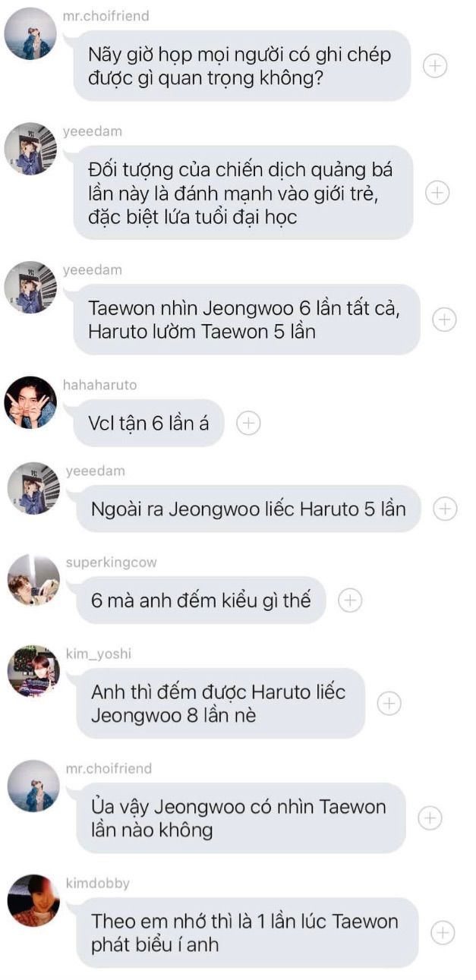
Task: Open mr.choifriend's avatar at top of chat
Action: point(30,34)
